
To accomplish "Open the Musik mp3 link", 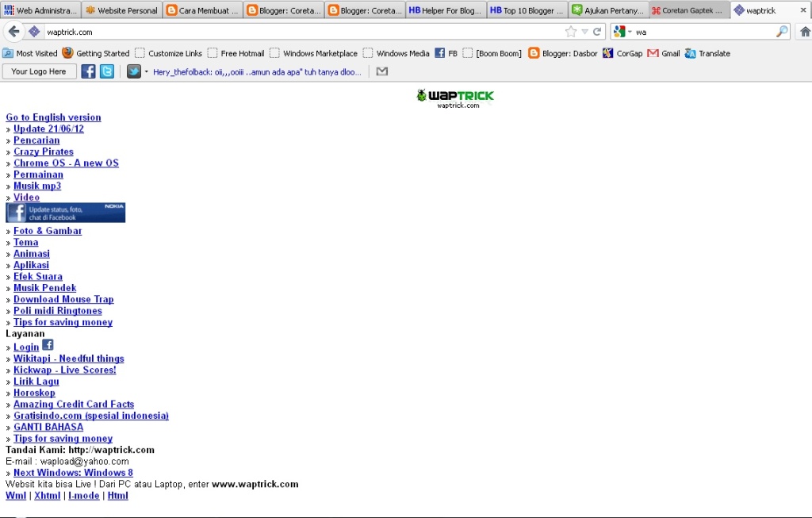I will tap(37, 186).
